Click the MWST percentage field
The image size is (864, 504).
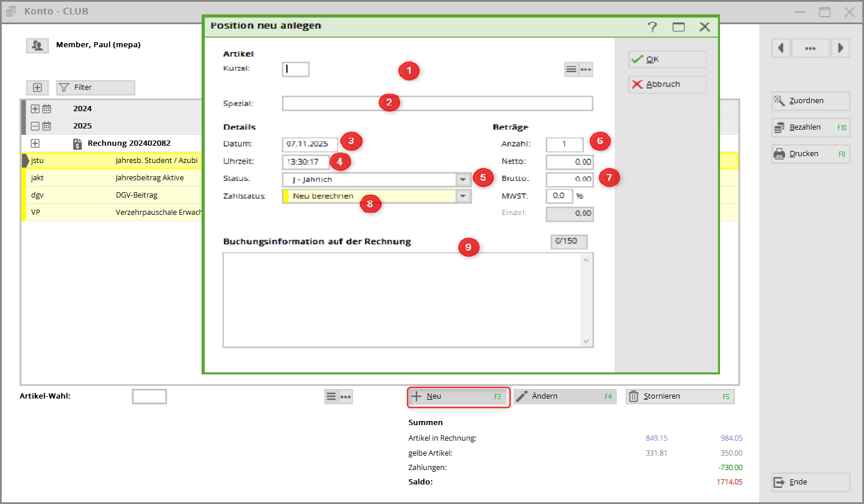click(559, 196)
